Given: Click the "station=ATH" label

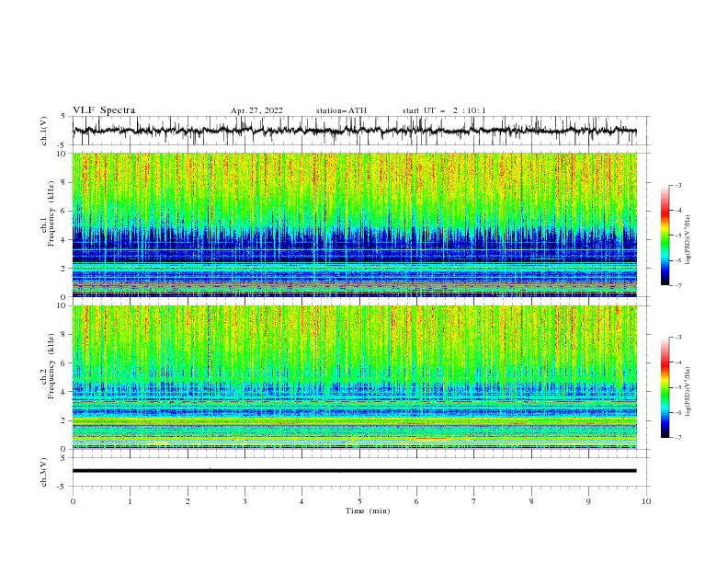Looking at the screenshot, I should coord(341,110).
